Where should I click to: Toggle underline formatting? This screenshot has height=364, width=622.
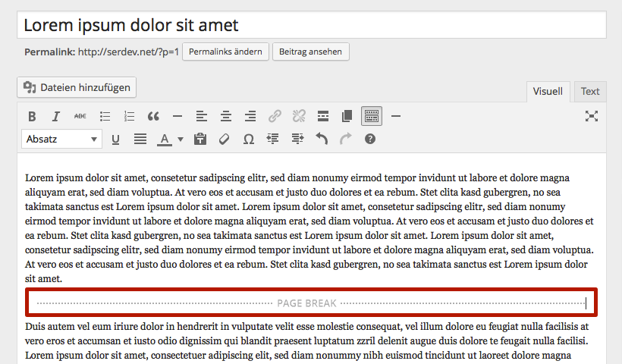coord(115,140)
